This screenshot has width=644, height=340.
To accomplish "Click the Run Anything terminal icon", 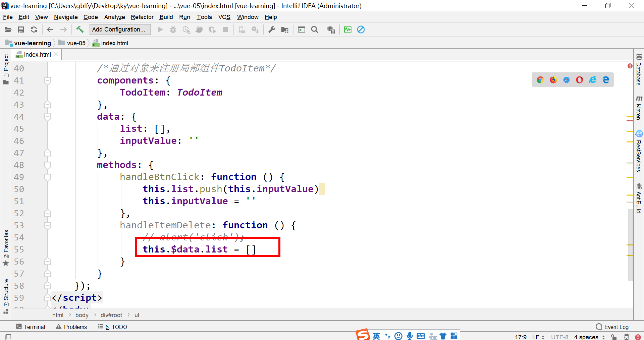I will pyautogui.click(x=302, y=30).
